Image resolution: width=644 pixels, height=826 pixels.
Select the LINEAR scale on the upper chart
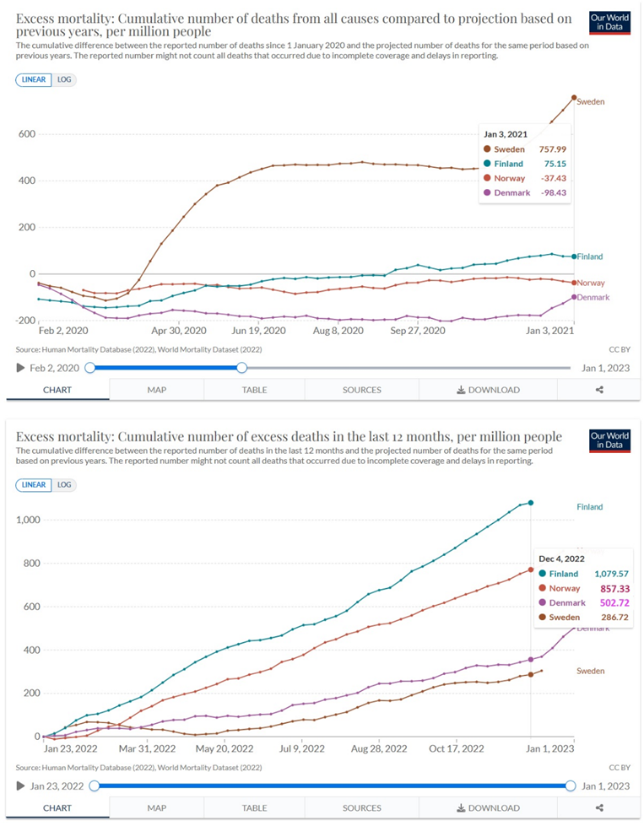34,79
